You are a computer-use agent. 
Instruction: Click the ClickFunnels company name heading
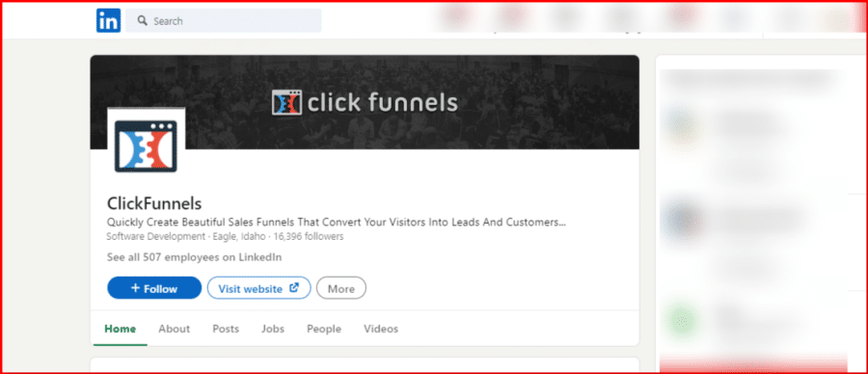click(154, 203)
